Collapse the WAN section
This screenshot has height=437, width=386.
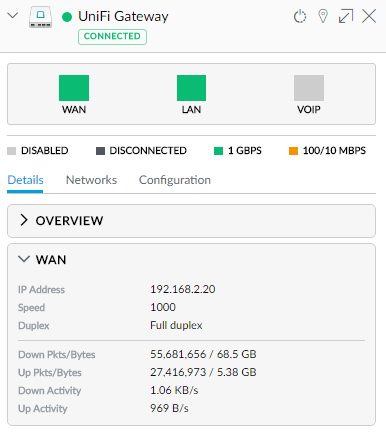[x=24, y=259]
